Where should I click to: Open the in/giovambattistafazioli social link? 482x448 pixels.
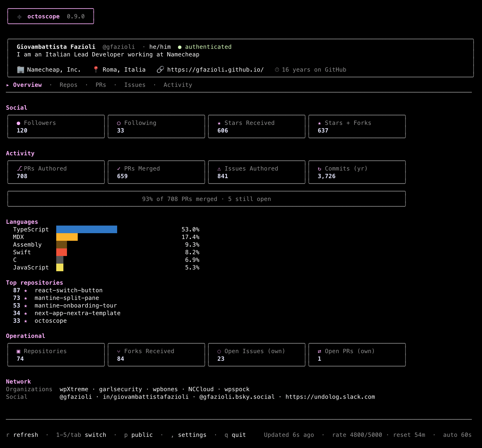[x=146, y=397]
